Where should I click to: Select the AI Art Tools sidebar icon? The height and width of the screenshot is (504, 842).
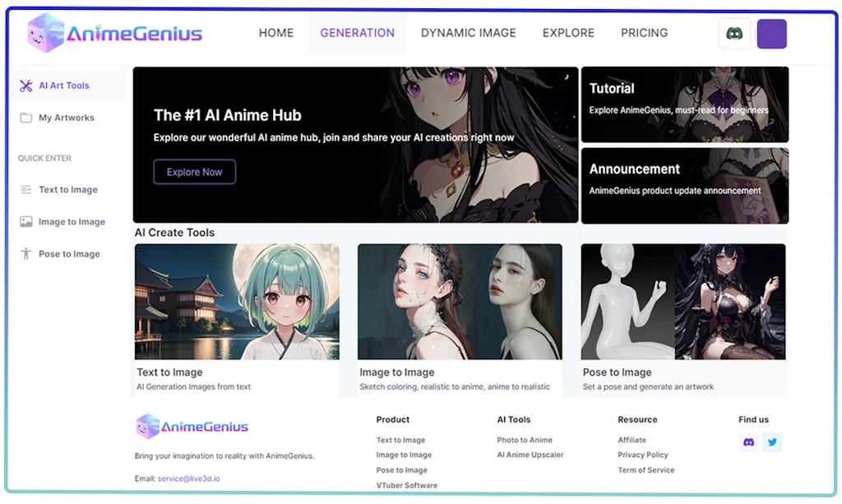[x=28, y=85]
